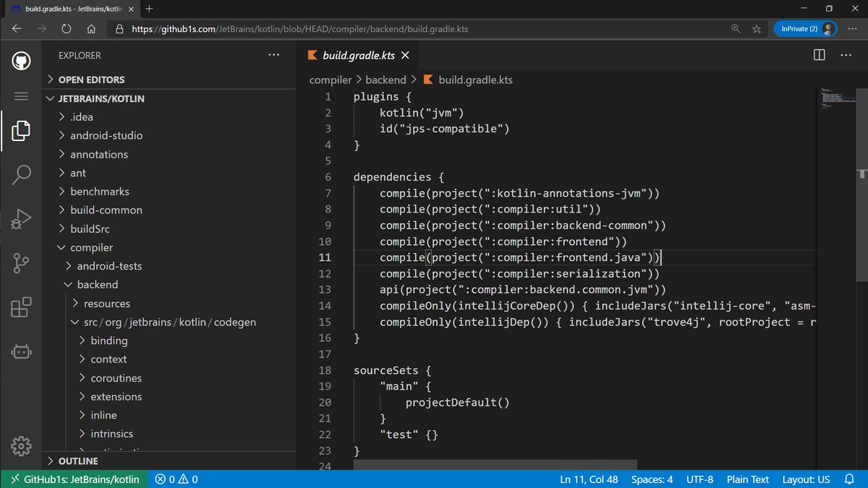Click the editor vertical scrollbar
The width and height of the screenshot is (868, 488).
click(x=863, y=184)
